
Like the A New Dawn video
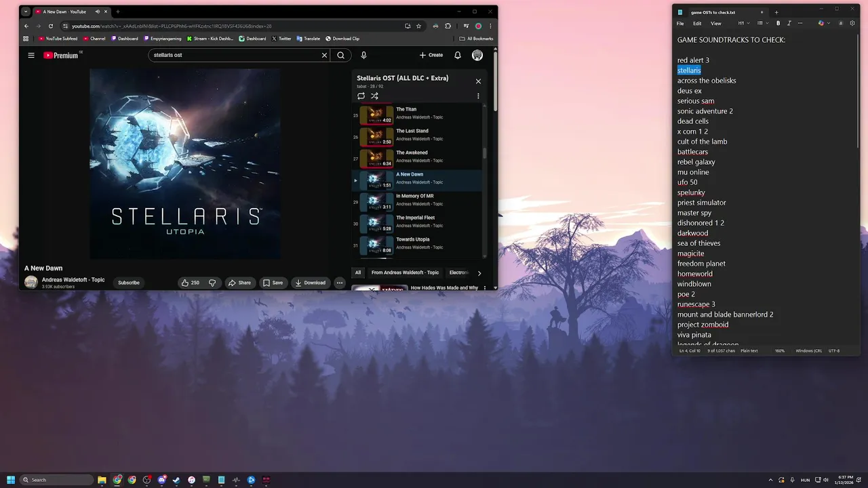click(x=190, y=283)
